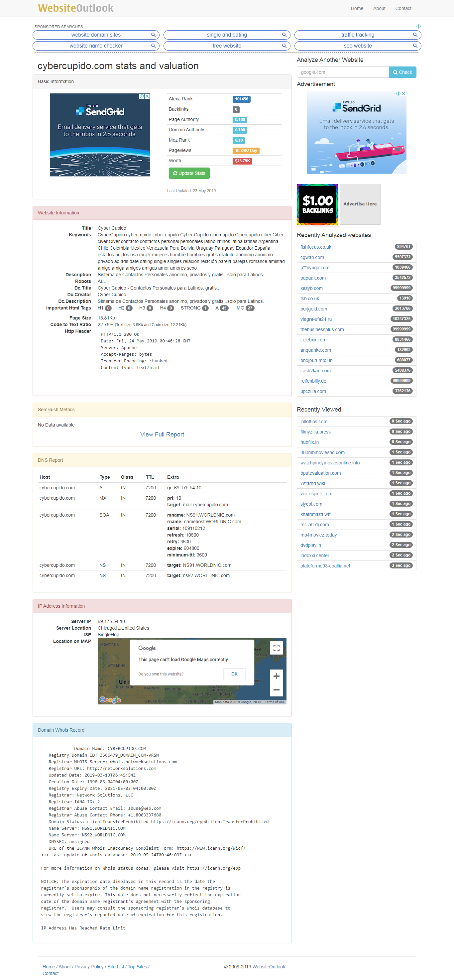The image size is (454, 980).
Task: Open cgwap.com analysis link
Action: [x=312, y=258]
